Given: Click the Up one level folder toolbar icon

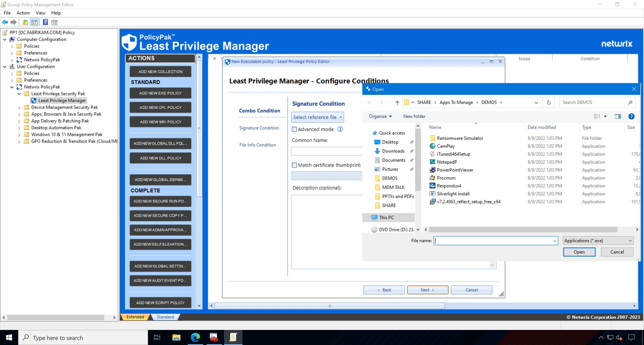Looking at the screenshot, I should 25,22.
